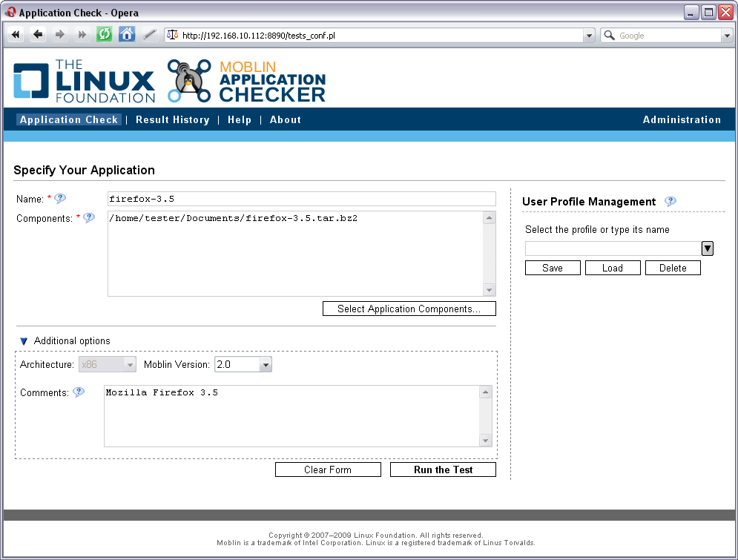Open the About tab

click(x=286, y=119)
